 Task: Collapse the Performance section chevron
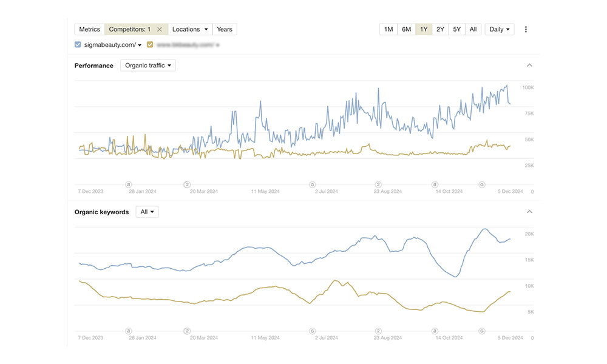click(x=529, y=66)
